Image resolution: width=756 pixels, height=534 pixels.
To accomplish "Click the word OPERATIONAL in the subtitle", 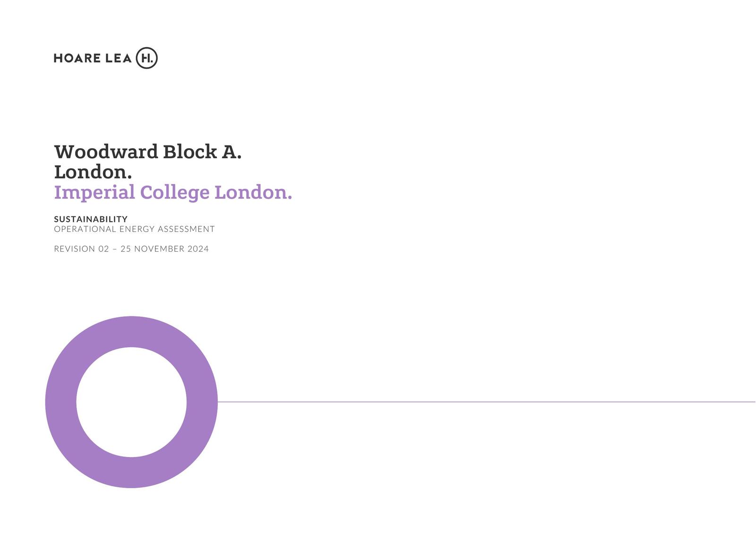I will (x=85, y=229).
